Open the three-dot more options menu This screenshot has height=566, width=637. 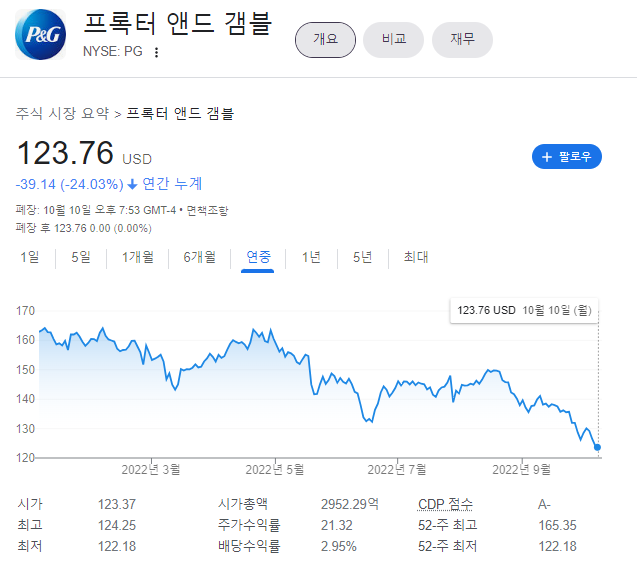(x=156, y=52)
